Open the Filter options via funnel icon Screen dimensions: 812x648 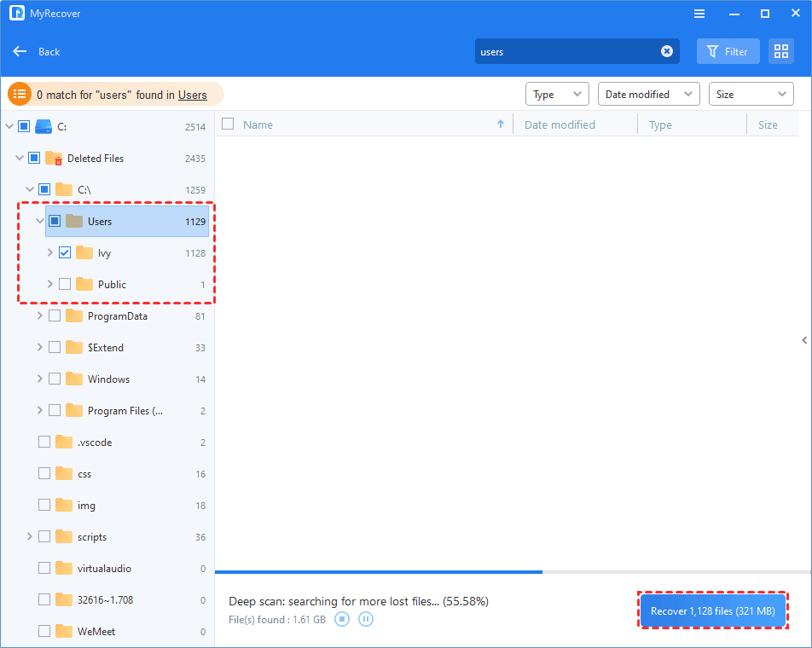click(x=728, y=51)
